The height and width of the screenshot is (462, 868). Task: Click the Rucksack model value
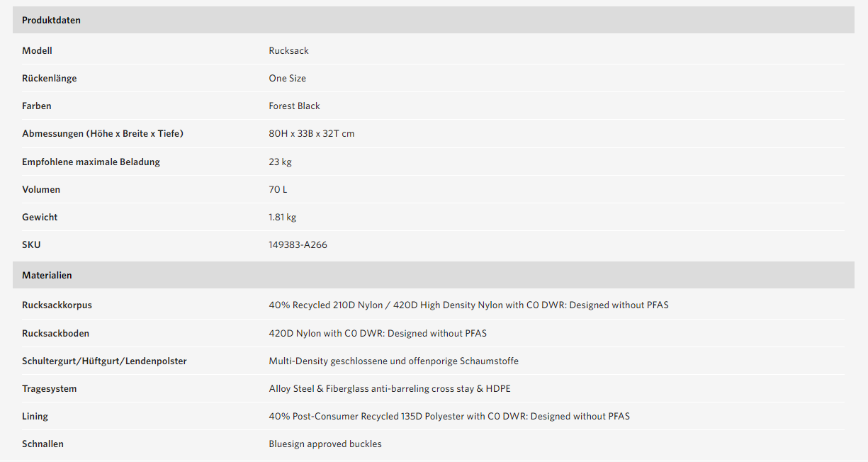(x=288, y=50)
